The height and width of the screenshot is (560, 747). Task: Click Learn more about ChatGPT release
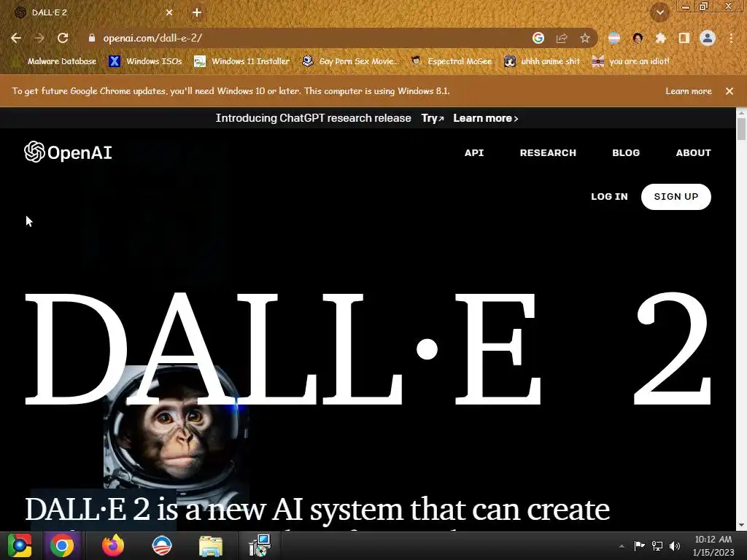tap(485, 118)
